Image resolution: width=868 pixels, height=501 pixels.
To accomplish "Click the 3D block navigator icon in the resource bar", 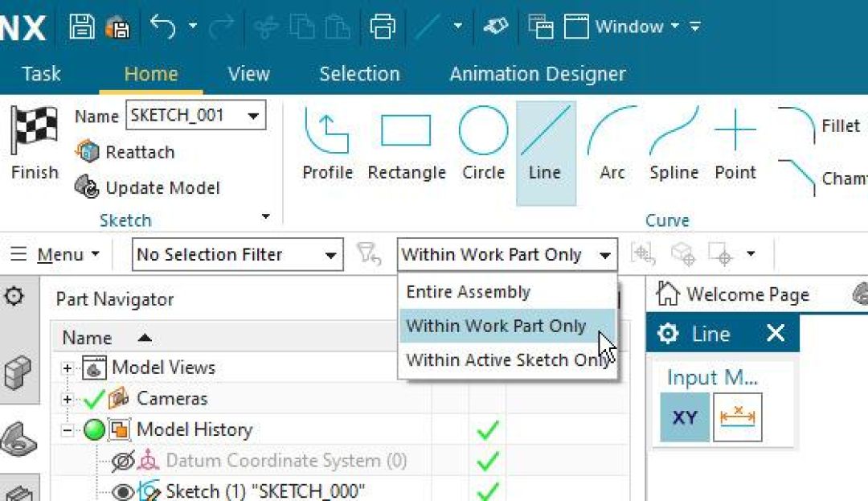I will click(x=18, y=372).
